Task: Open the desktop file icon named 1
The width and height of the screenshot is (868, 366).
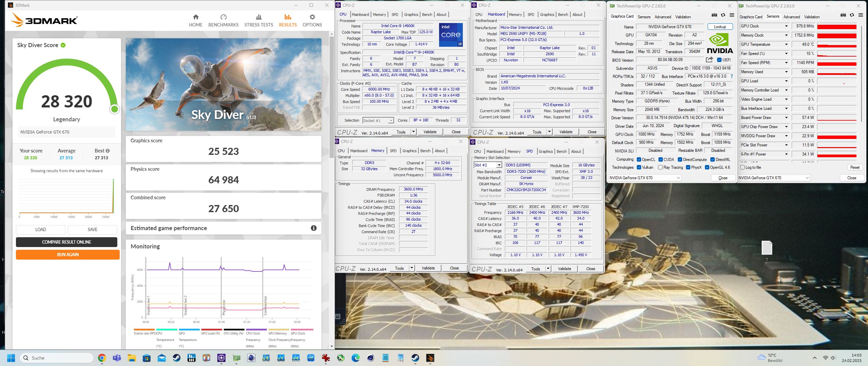Action: click(x=767, y=251)
